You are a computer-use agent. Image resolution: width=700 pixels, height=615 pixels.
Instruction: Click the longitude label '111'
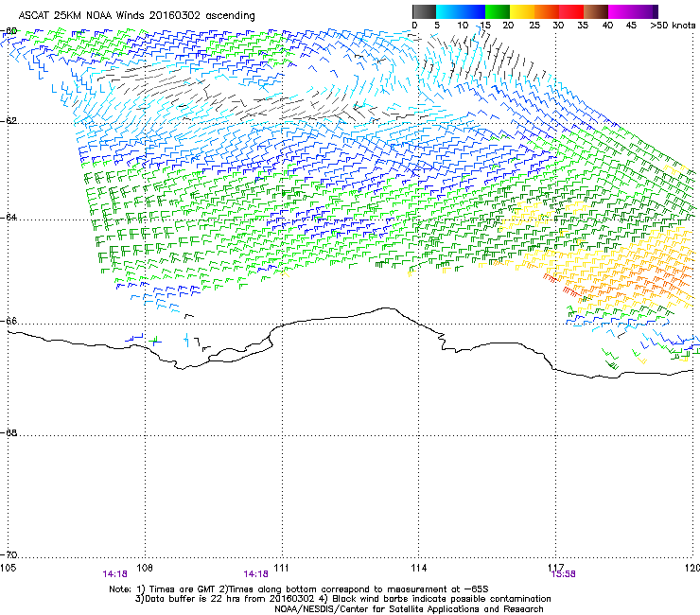[x=281, y=568]
